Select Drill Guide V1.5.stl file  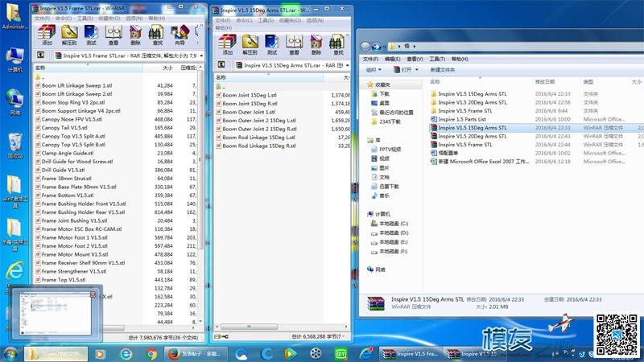(x=64, y=170)
